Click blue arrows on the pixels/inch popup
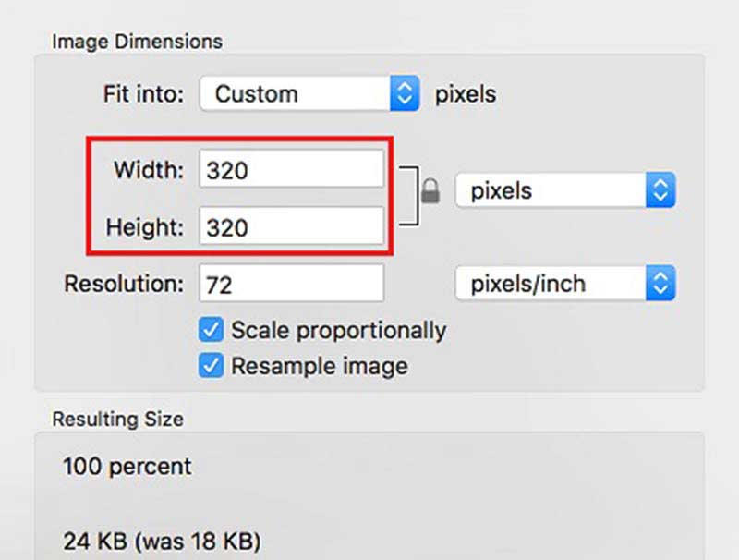This screenshot has width=739, height=560. click(x=660, y=283)
